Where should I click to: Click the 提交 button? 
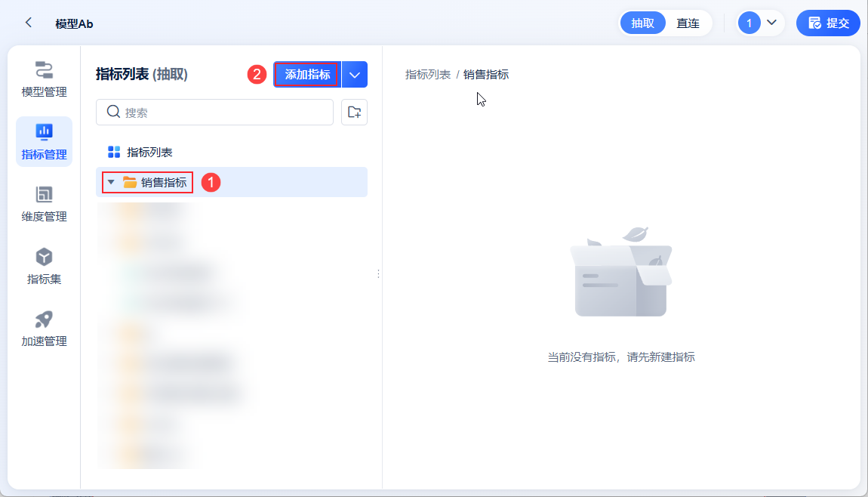(828, 23)
